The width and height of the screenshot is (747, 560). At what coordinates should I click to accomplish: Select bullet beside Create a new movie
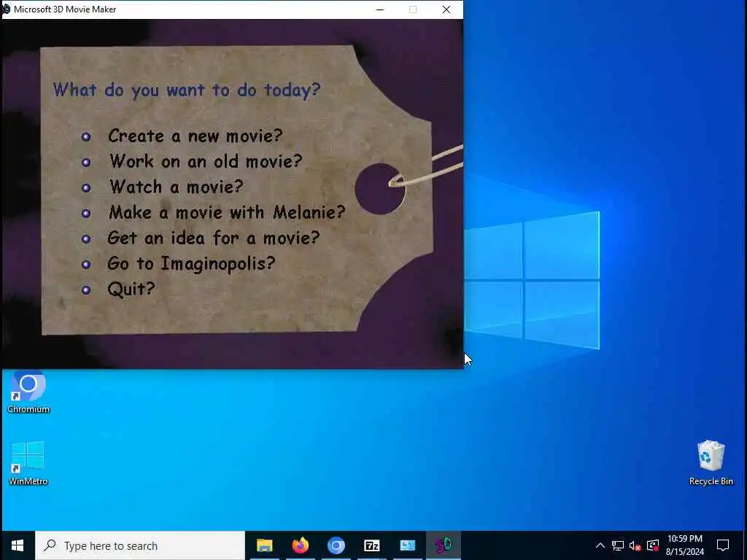86,137
